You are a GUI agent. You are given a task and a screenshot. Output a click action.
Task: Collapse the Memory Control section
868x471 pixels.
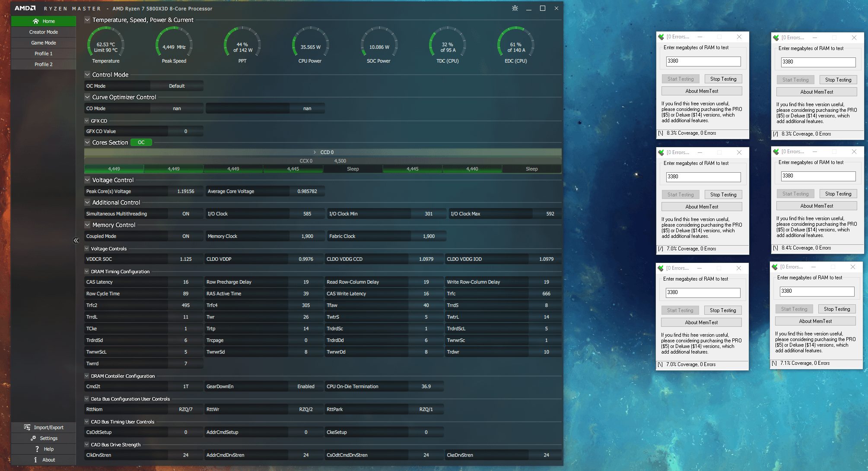pos(87,225)
